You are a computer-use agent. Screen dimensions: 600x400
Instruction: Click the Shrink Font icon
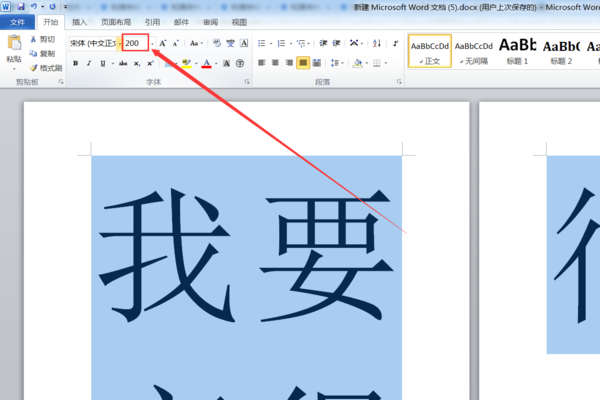pos(176,43)
